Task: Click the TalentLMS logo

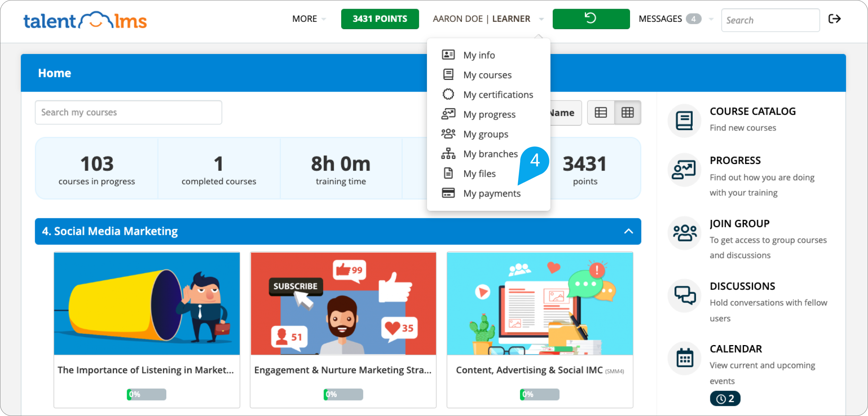Action: coord(85,20)
